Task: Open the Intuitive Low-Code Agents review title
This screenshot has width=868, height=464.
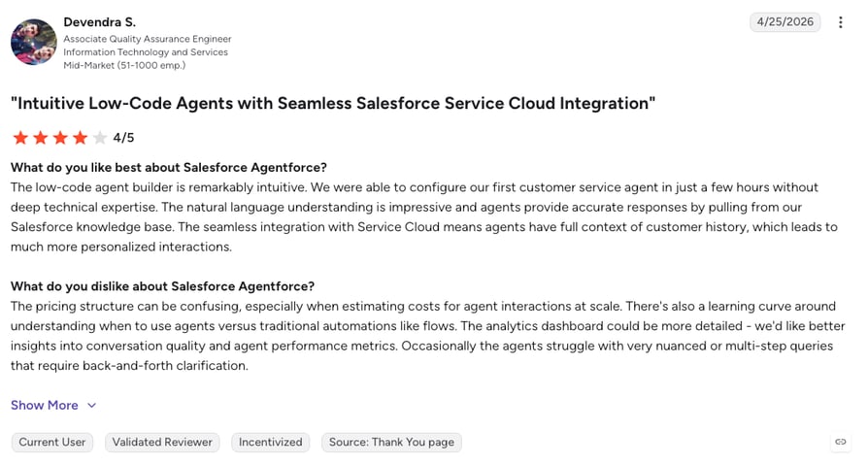Action: pyautogui.click(x=333, y=104)
